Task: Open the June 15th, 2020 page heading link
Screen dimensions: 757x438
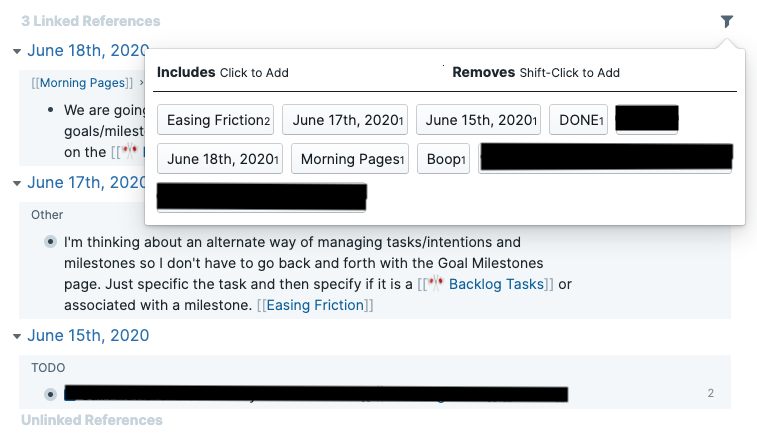Action: click(88, 336)
